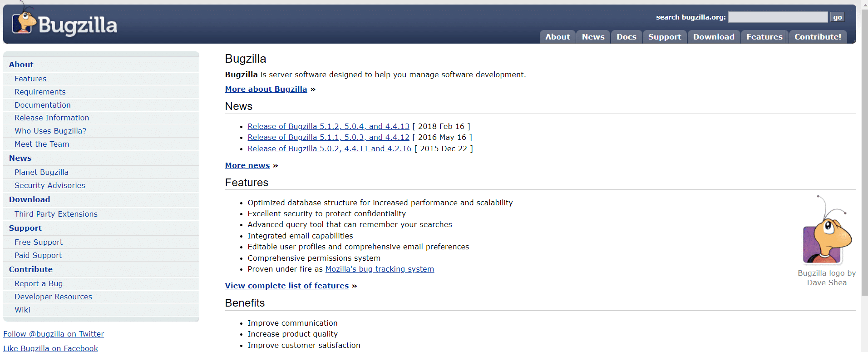Click 'Integrated email capabilities' feature text
Screen dimensions: 868x352
(x=300, y=236)
